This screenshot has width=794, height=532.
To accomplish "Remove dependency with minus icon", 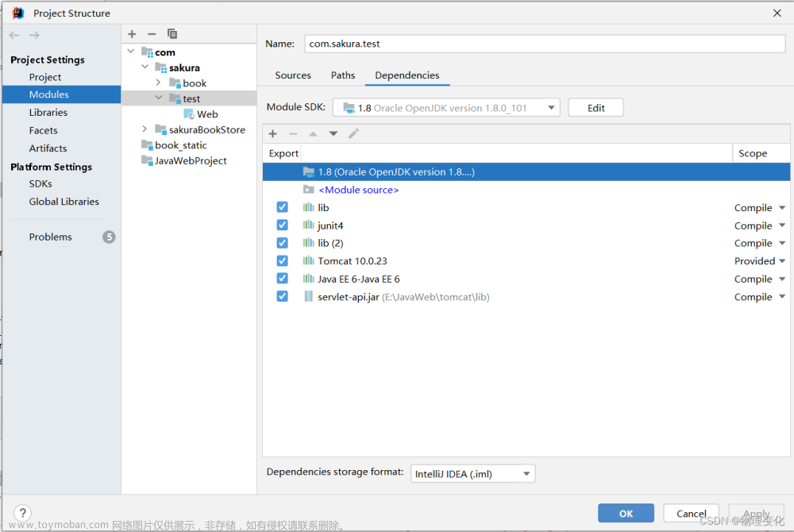I will pos(293,133).
